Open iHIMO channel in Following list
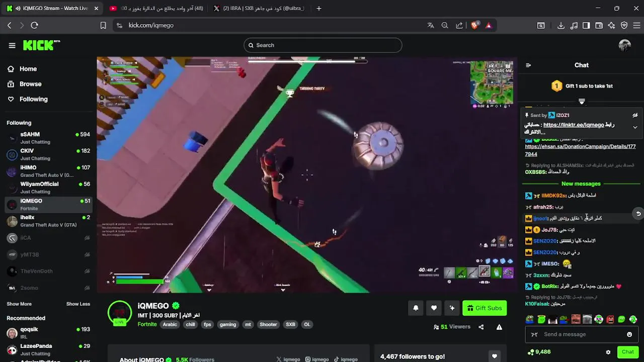 tap(48, 171)
